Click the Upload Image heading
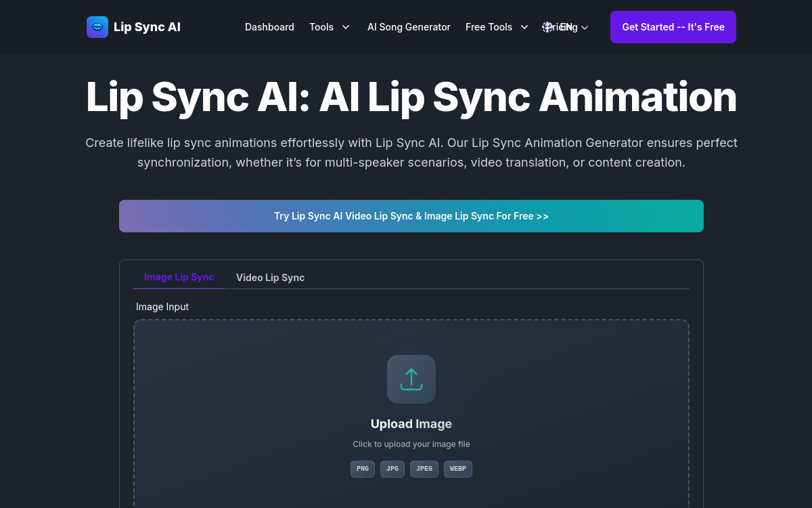 [x=411, y=424]
